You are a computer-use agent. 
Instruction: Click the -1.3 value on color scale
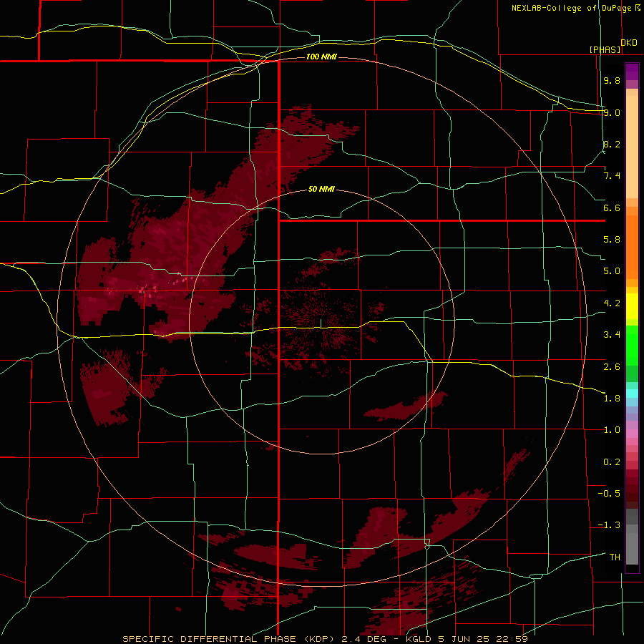[x=609, y=525]
